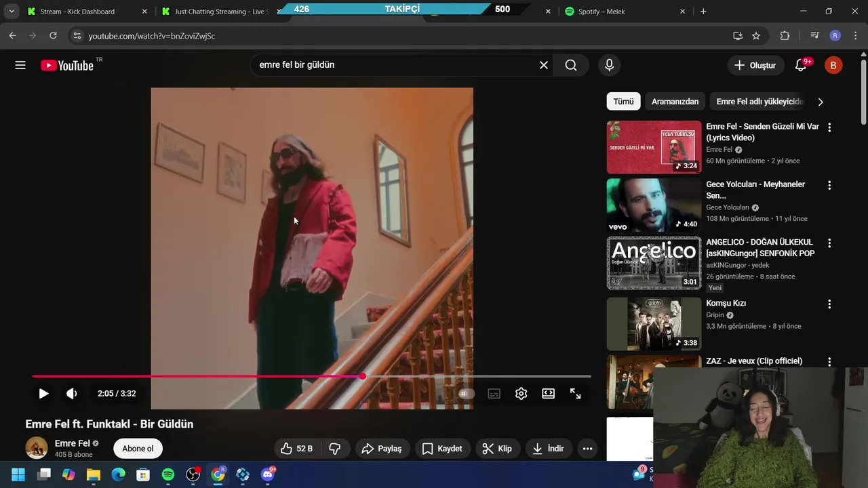Open the Chrome three-dot menu

point(855,36)
